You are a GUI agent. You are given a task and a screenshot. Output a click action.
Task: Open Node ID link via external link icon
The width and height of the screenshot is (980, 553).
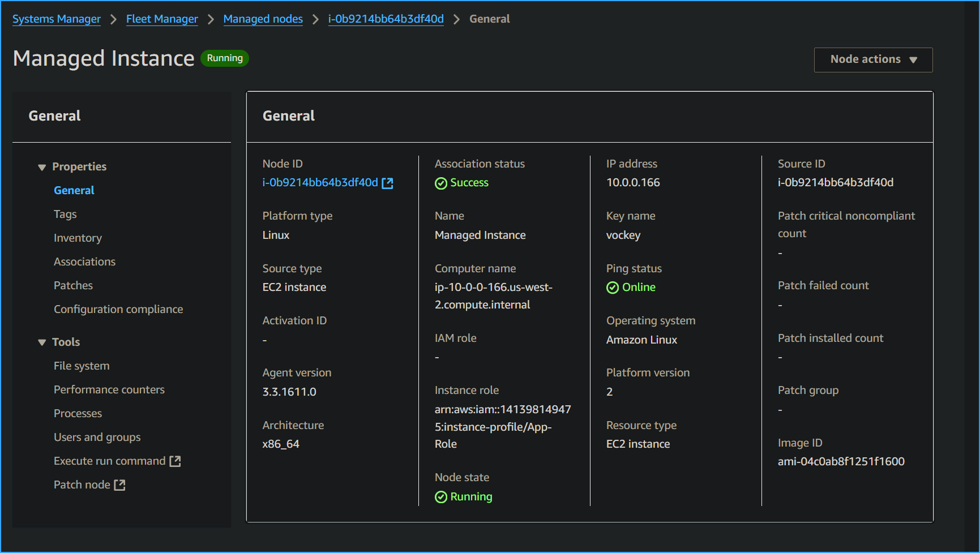click(387, 182)
